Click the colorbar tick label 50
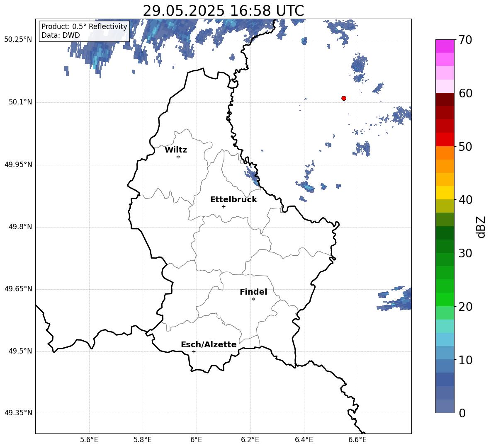 coord(465,147)
